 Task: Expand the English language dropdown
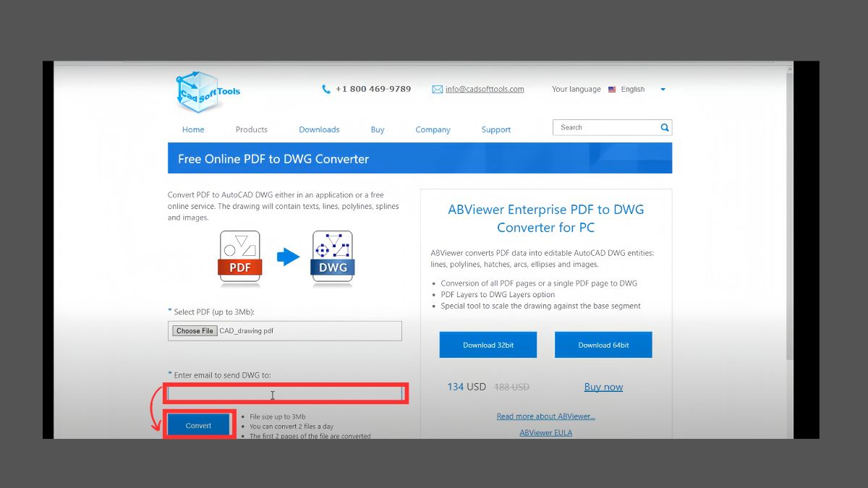663,89
